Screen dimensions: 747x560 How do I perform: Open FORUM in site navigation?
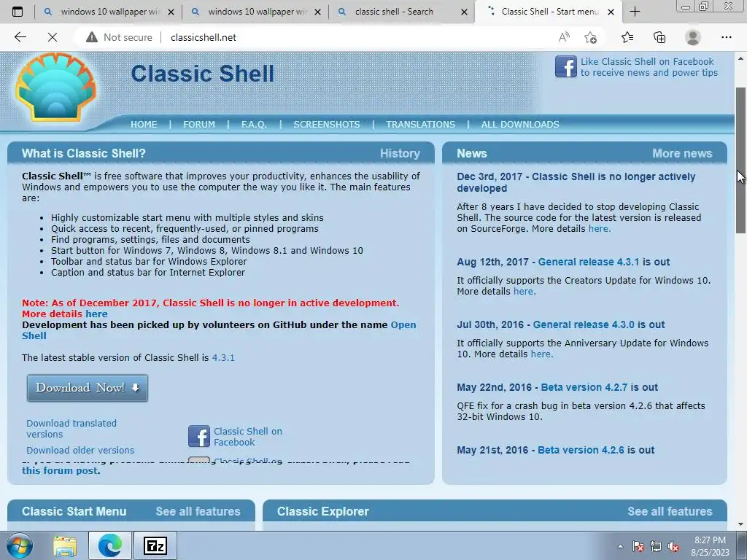tap(199, 124)
